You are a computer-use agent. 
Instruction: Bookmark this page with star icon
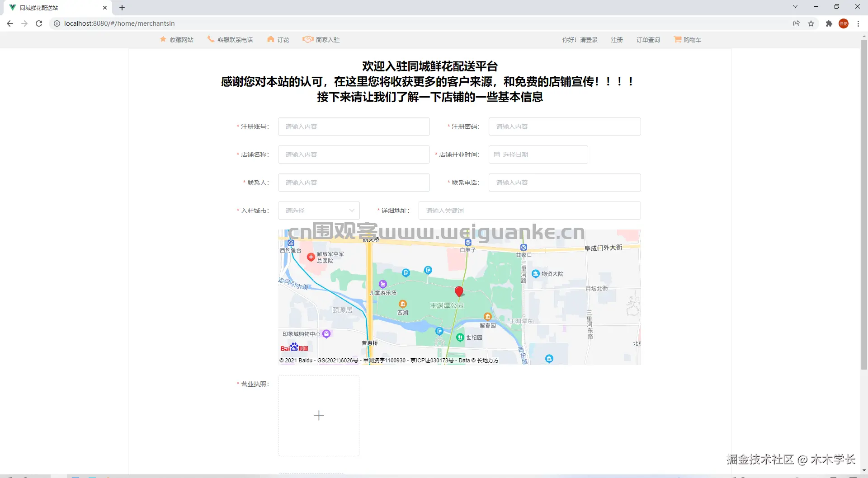click(x=811, y=23)
